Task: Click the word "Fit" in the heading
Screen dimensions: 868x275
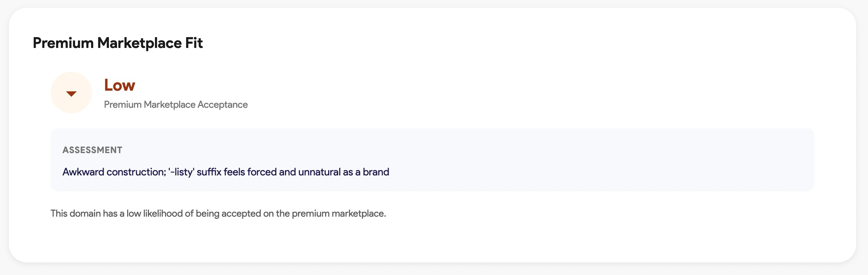Action: click(x=194, y=43)
